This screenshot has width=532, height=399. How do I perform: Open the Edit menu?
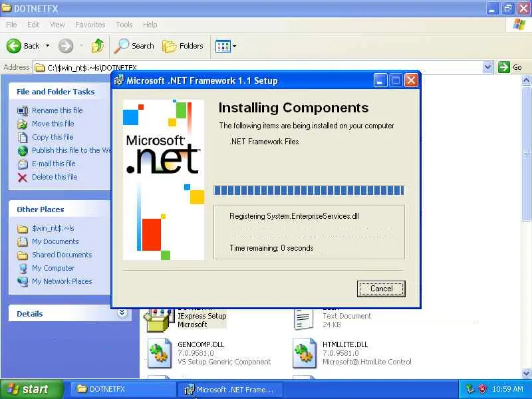click(33, 25)
